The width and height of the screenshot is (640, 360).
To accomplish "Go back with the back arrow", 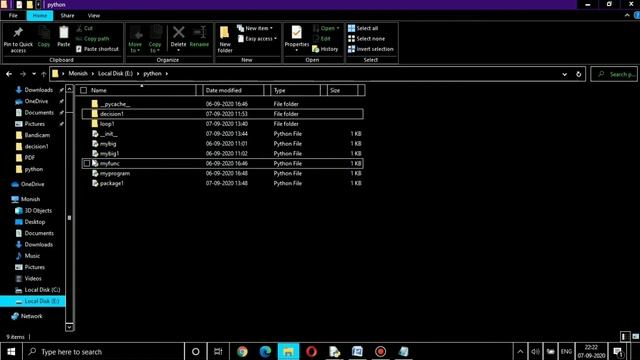I will coord(9,74).
